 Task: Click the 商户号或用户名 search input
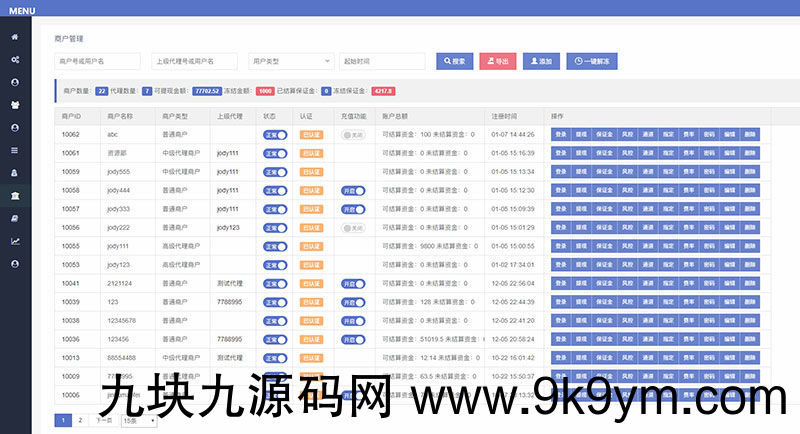[97, 61]
